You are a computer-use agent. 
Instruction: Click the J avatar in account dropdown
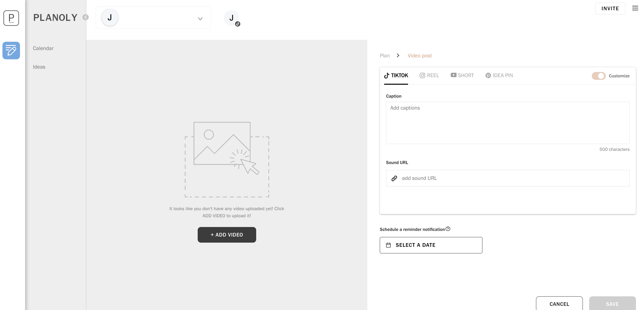[109, 18]
